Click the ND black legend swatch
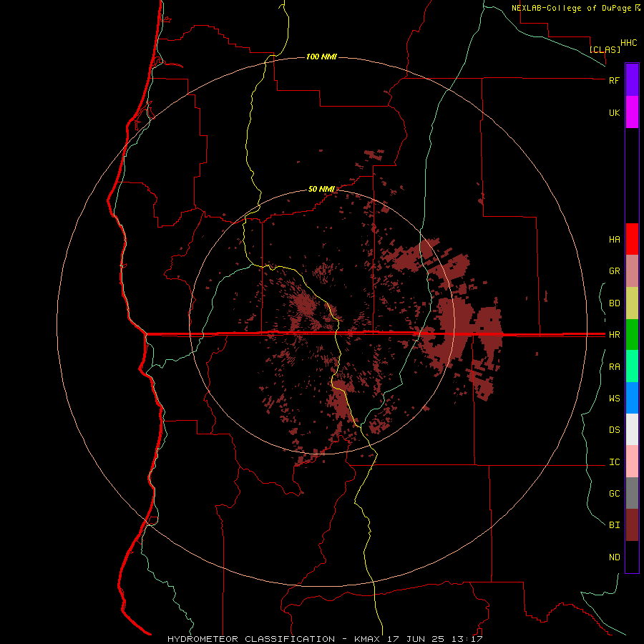Viewport: 644px width, 644px height. [x=632, y=557]
